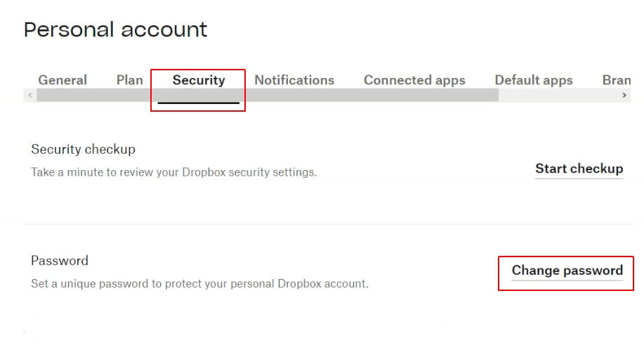
Task: Click the security settings review description text
Action: (x=173, y=172)
